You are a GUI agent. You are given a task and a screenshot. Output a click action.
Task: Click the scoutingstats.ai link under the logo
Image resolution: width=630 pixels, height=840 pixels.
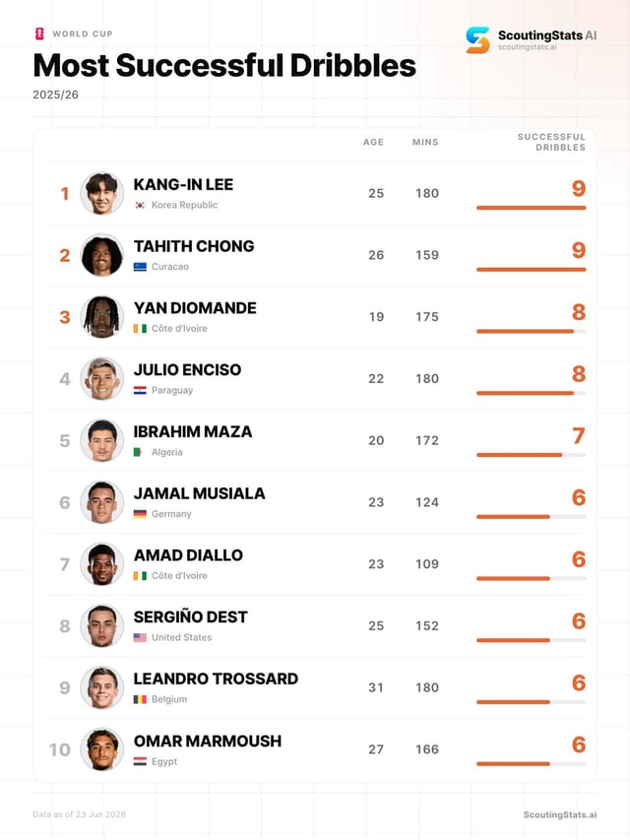tap(528, 47)
